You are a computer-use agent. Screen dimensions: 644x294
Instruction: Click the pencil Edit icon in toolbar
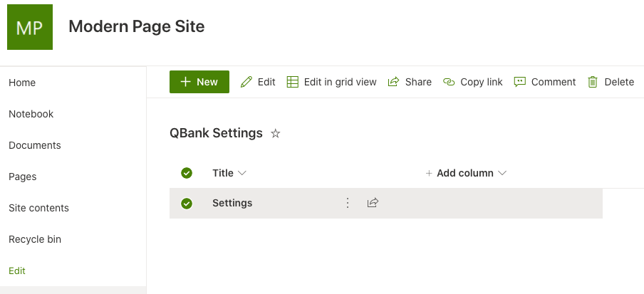point(246,82)
